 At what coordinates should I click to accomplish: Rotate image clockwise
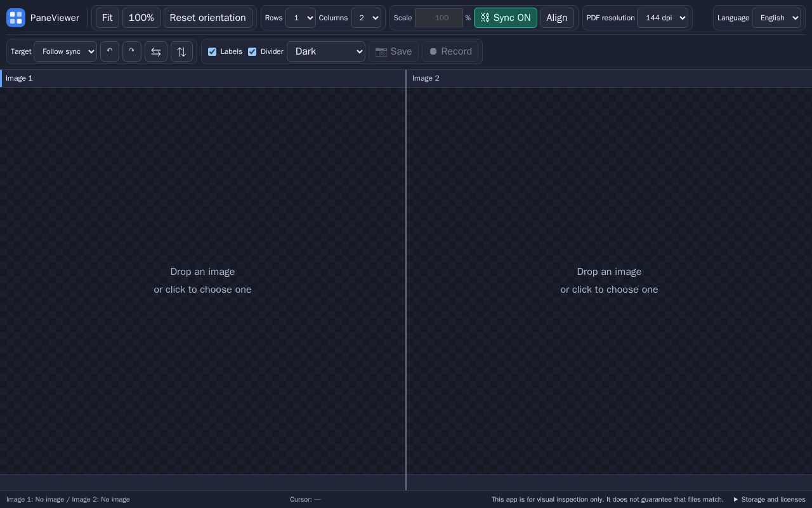pos(132,51)
